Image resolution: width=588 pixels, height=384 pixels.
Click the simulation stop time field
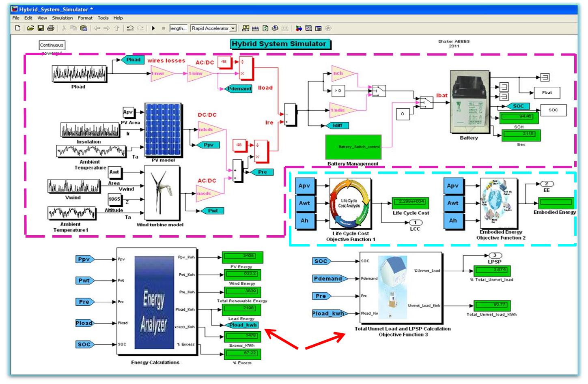tap(178, 28)
